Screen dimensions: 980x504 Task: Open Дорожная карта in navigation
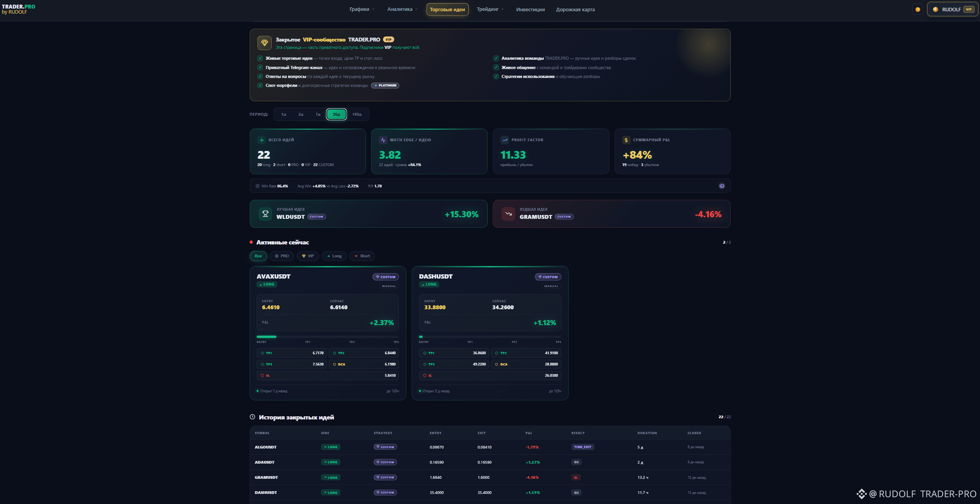[x=575, y=9]
